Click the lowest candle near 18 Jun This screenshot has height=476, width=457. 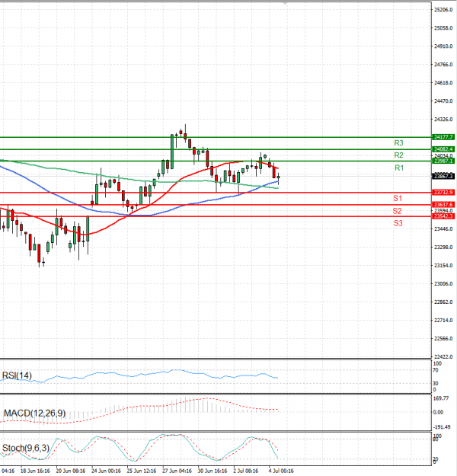click(39, 255)
